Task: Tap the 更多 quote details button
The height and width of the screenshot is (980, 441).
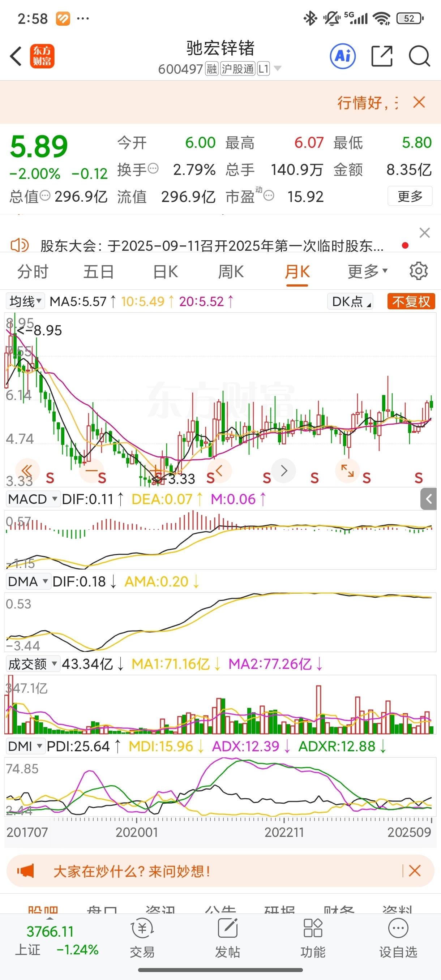Action: pyautogui.click(x=410, y=196)
